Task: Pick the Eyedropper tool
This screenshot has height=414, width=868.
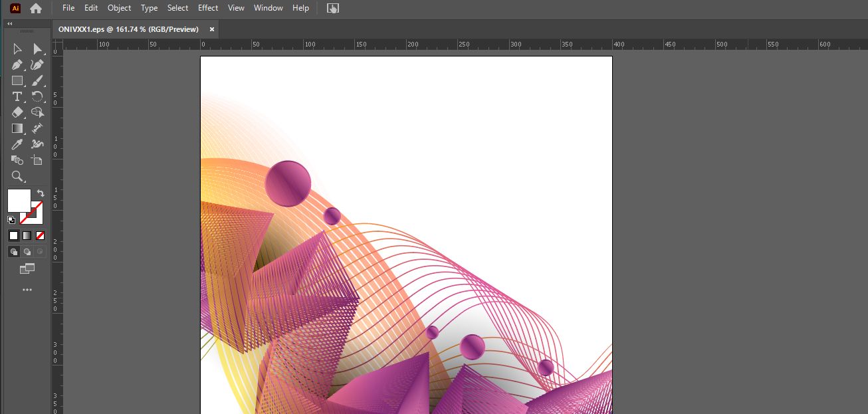Action: click(17, 144)
